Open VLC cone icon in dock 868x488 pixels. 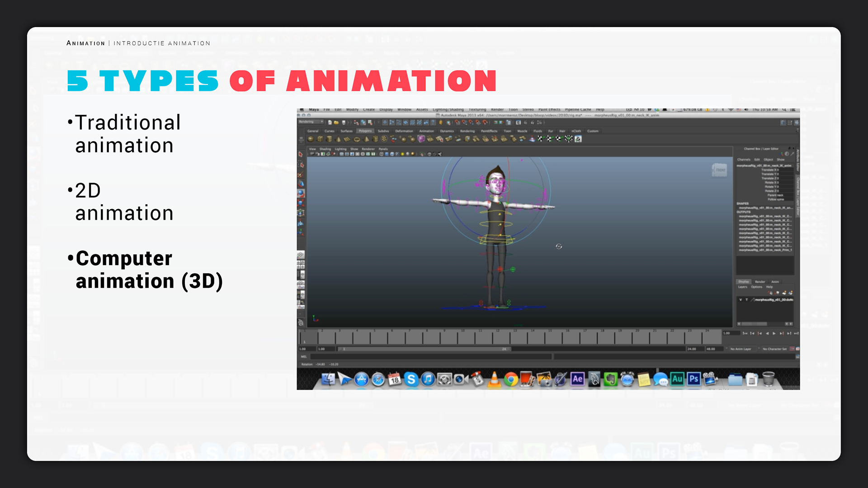tap(494, 379)
